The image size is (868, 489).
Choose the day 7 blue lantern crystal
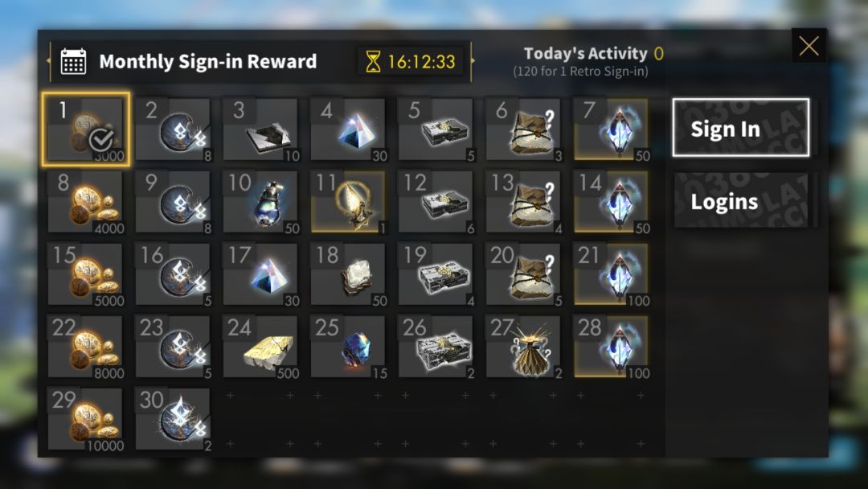(611, 129)
